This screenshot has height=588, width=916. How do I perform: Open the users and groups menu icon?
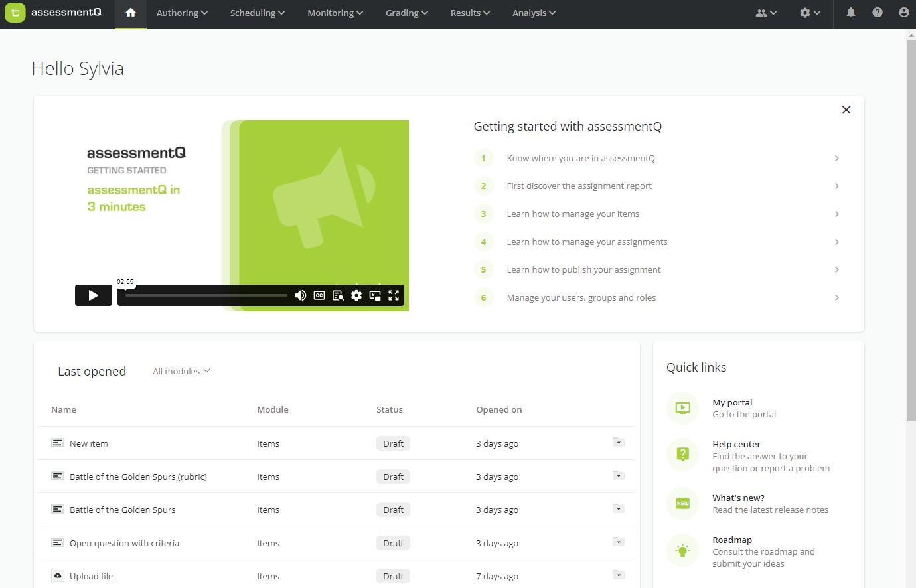point(766,13)
